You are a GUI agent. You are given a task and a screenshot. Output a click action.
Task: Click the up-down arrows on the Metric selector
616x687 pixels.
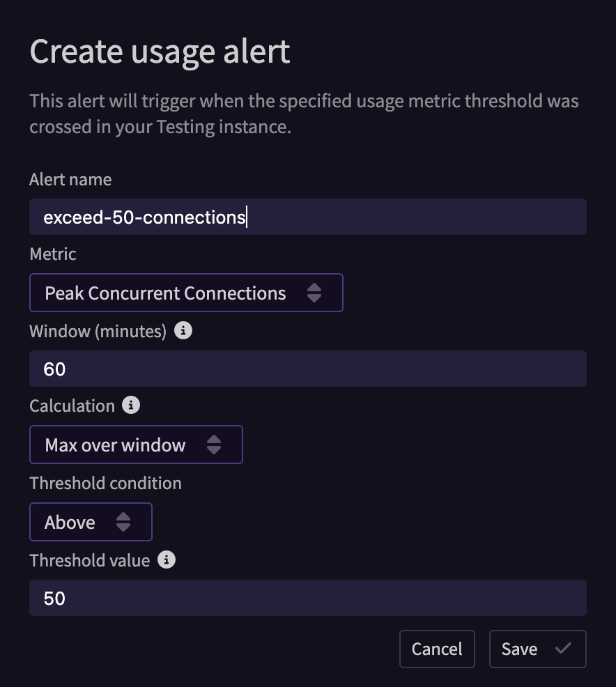tap(314, 293)
